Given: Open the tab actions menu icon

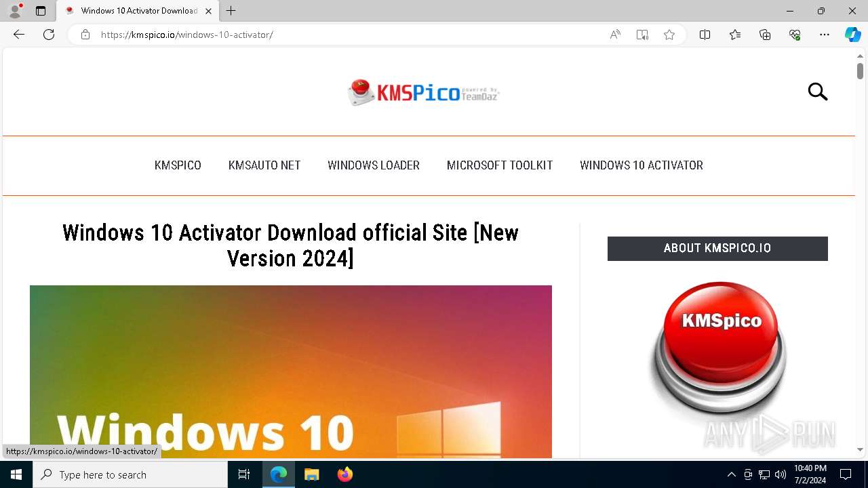Looking at the screenshot, I should 41,11.
